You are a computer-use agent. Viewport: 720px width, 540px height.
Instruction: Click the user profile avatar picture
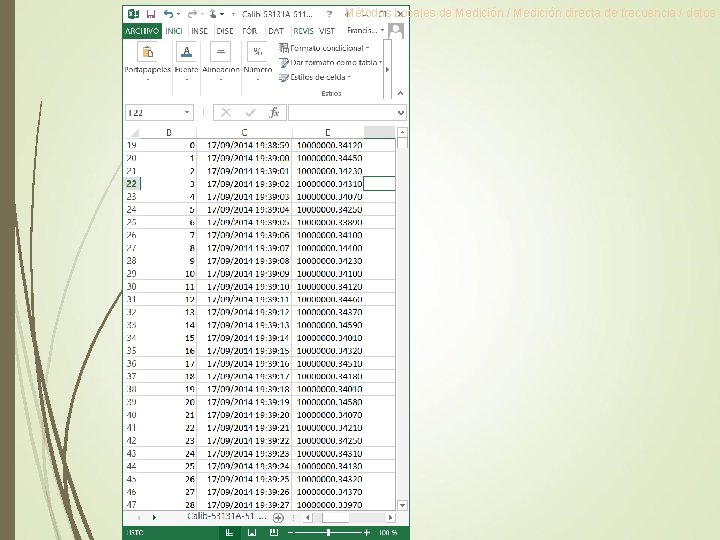click(396, 31)
